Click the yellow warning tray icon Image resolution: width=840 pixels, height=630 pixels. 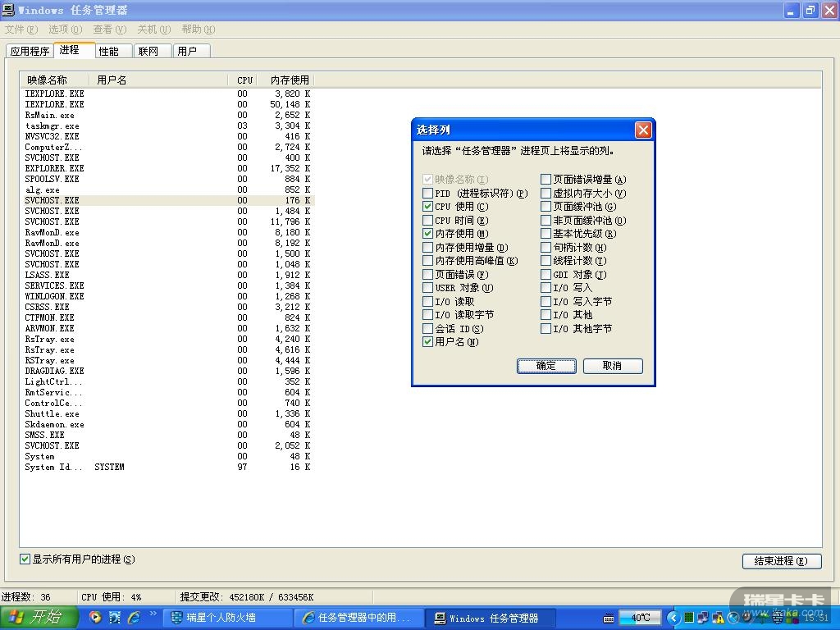click(718, 618)
